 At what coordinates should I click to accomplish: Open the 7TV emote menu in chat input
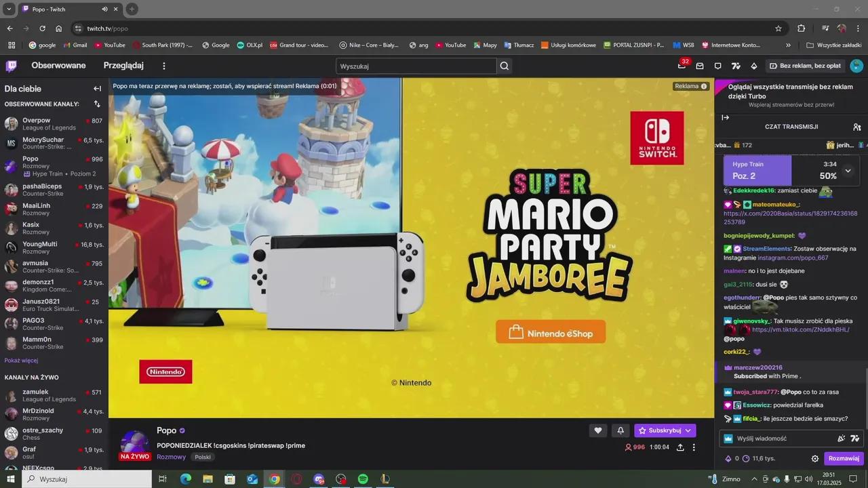pyautogui.click(x=854, y=439)
